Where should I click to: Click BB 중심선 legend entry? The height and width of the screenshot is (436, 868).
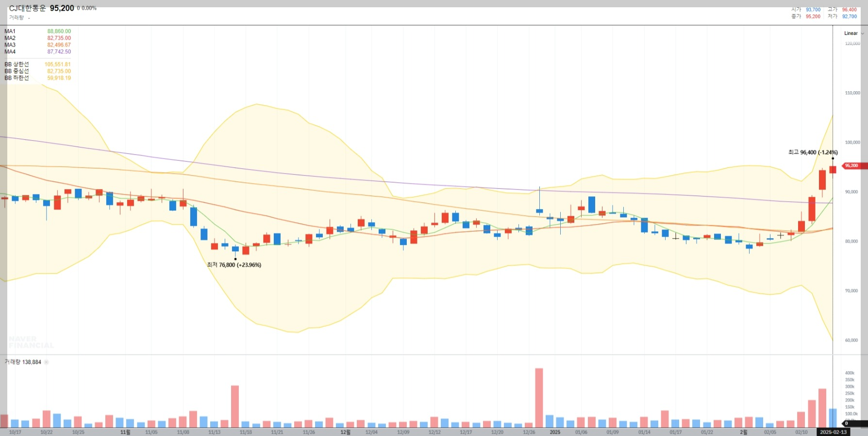point(37,71)
